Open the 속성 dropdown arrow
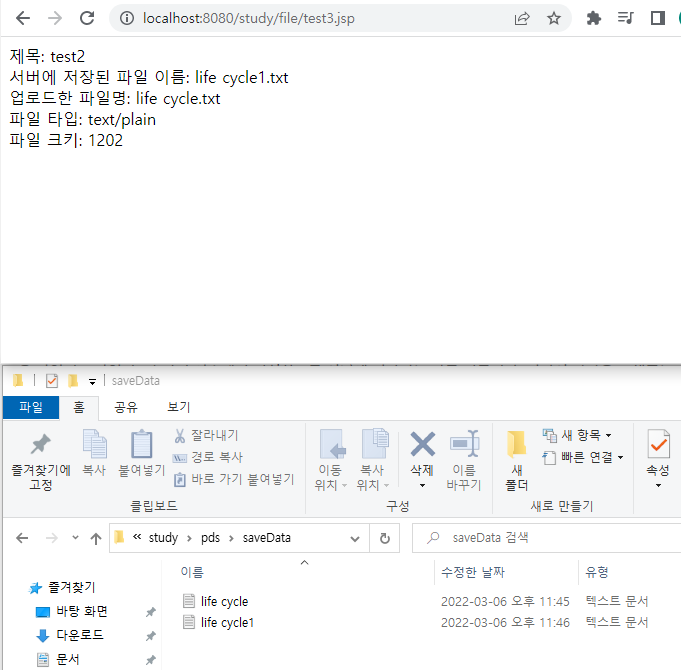The image size is (681, 670). (658, 485)
